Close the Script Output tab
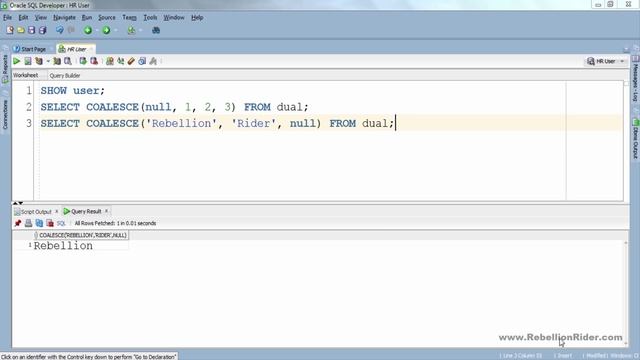The width and height of the screenshot is (640, 360). coord(57,211)
